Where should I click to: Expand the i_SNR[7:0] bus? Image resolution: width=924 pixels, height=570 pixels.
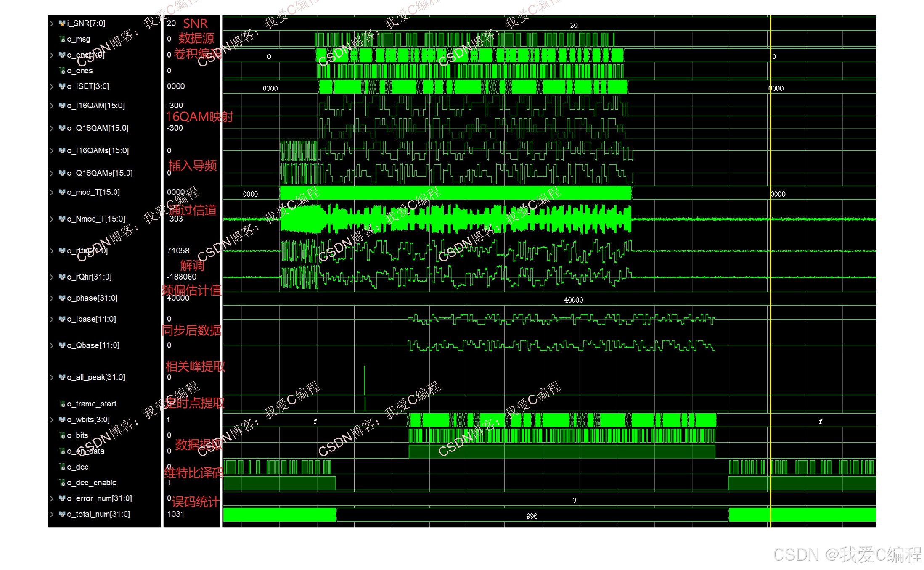pos(52,24)
